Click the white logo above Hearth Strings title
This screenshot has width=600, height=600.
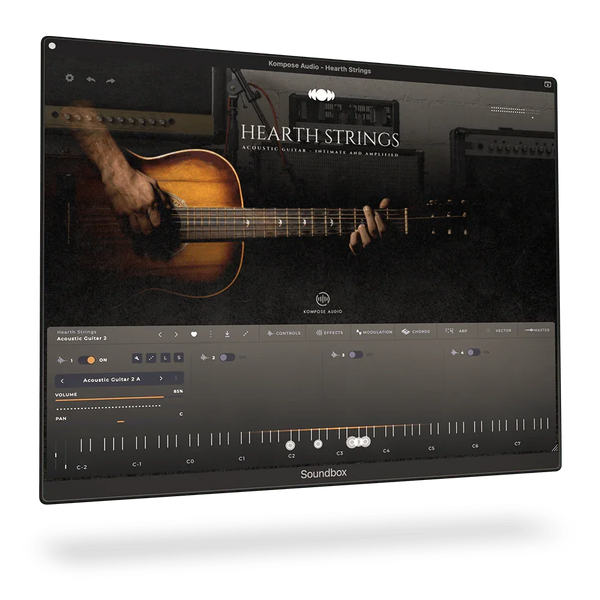tap(321, 95)
